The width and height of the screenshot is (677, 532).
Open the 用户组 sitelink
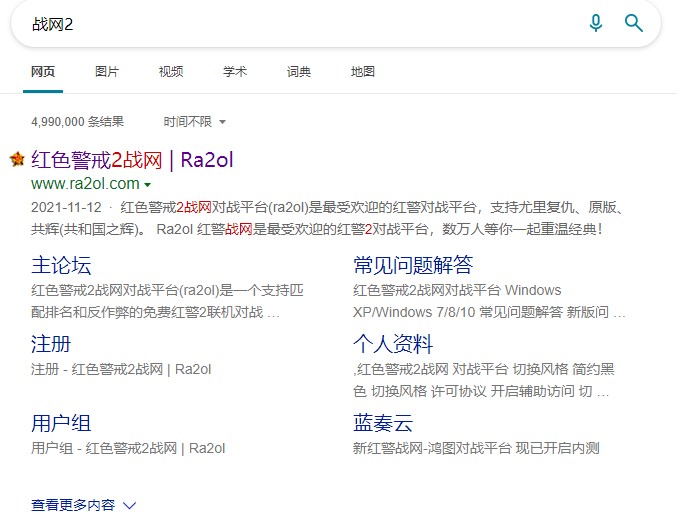coord(61,423)
